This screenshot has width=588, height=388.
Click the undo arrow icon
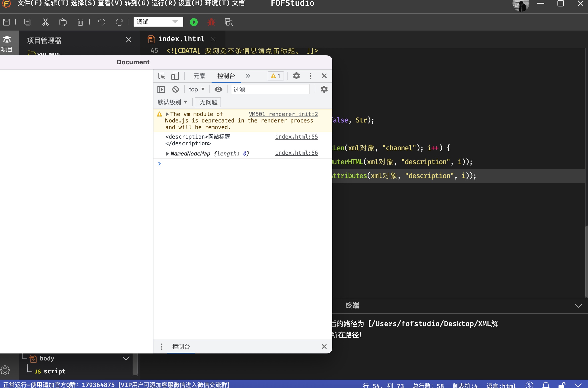102,22
